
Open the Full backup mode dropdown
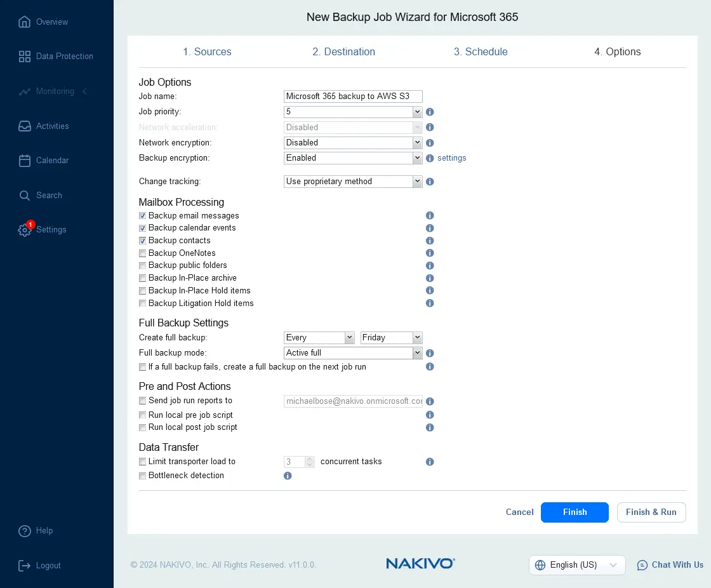tap(353, 353)
